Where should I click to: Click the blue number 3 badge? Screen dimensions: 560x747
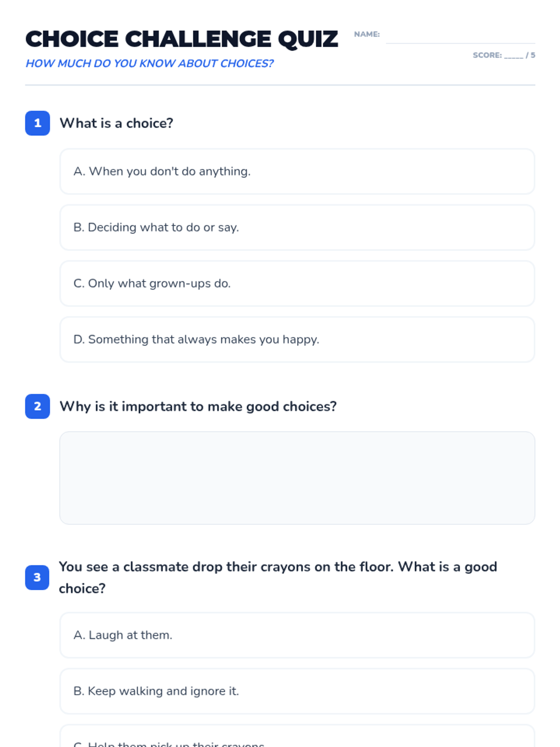pyautogui.click(x=37, y=578)
